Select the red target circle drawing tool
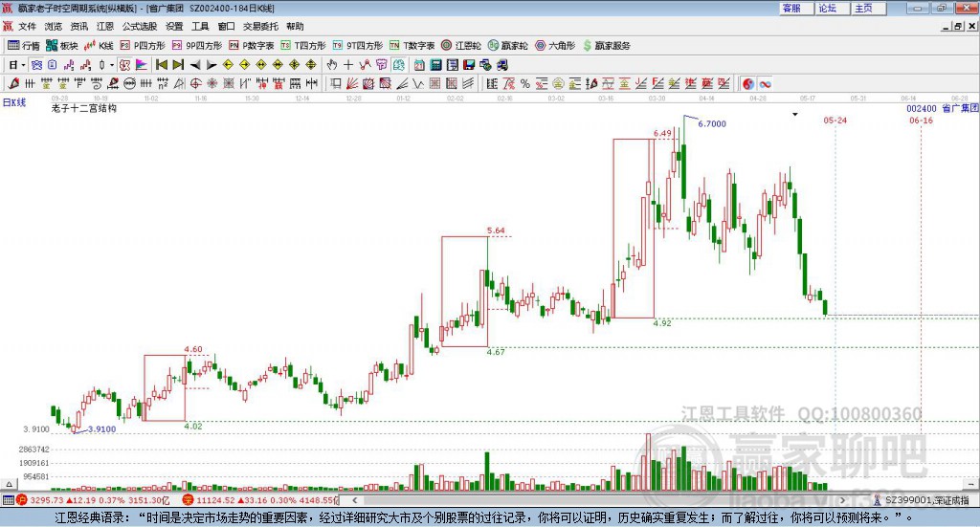This screenshot has width=980, height=527. (195, 83)
